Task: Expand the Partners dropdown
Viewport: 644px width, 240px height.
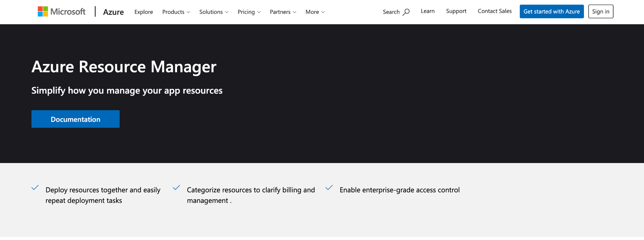Action: (283, 12)
